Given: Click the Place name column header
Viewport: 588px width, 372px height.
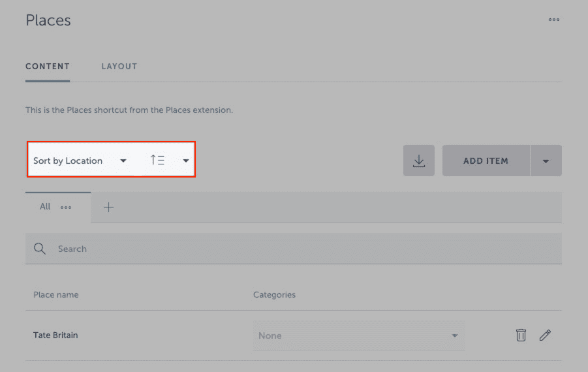Looking at the screenshot, I should coord(56,295).
